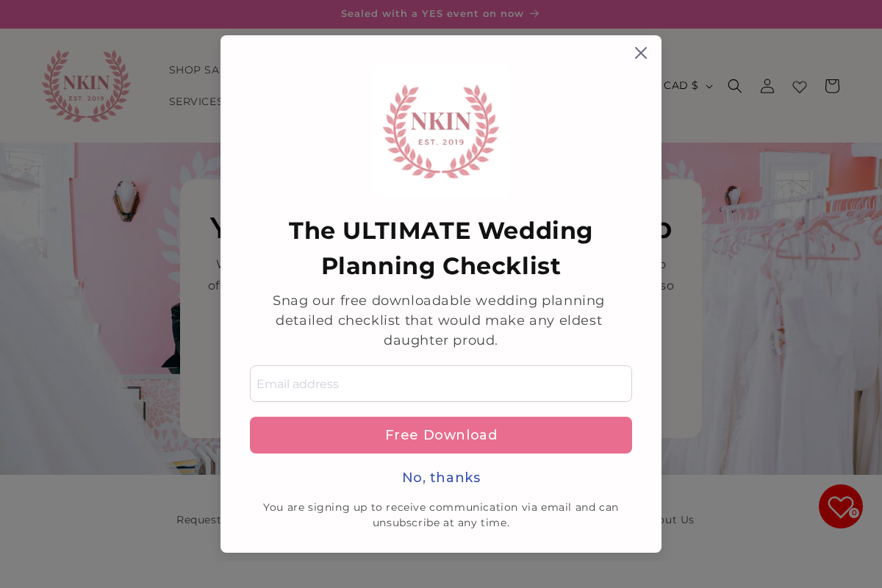
Task: Open the account login page
Action: (x=767, y=86)
